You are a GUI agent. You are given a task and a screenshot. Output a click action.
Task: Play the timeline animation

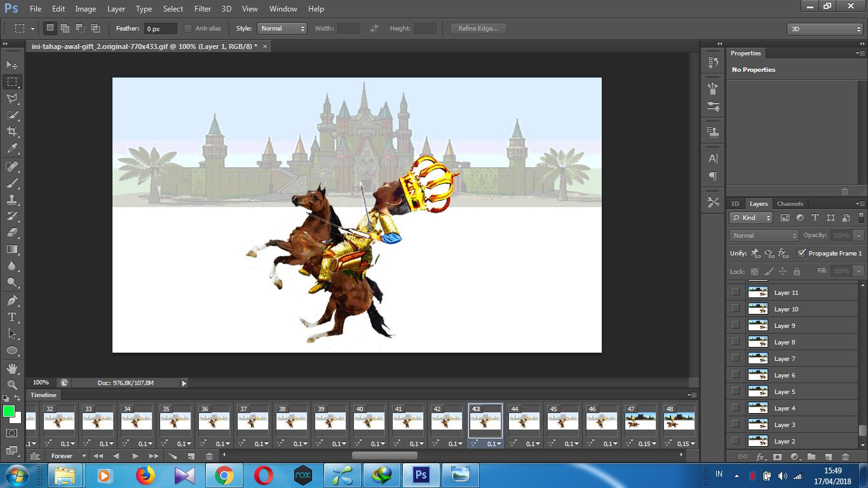(x=135, y=456)
